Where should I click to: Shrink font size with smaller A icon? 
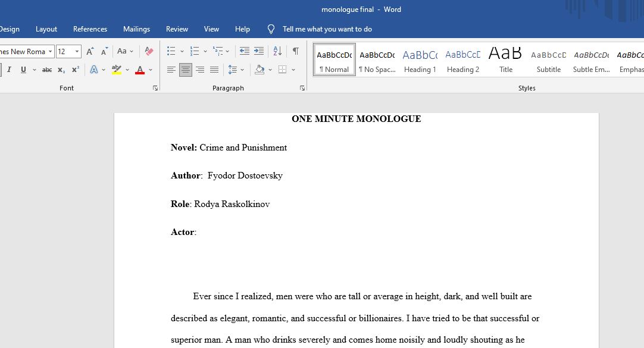(x=104, y=51)
